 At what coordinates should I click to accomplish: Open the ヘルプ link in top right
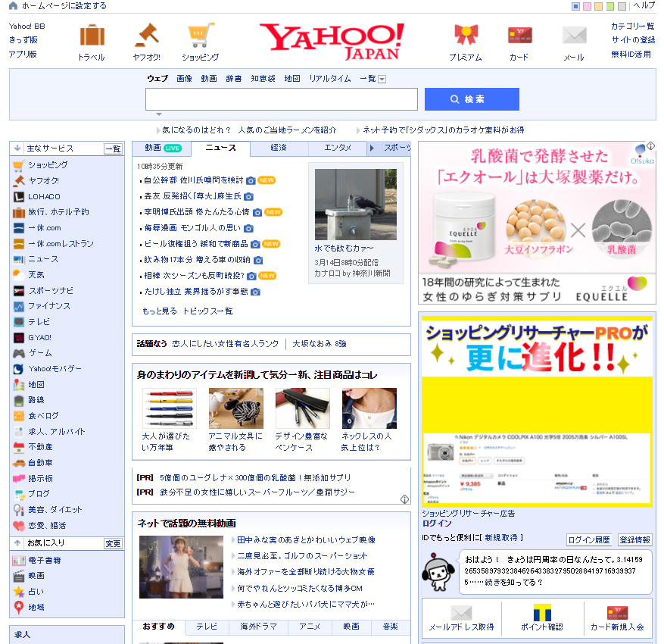pyautogui.click(x=644, y=5)
